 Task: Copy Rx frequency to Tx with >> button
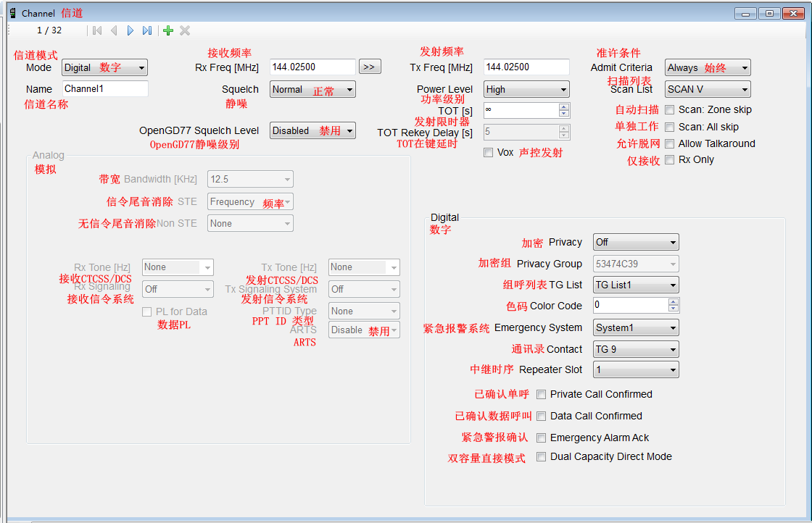(369, 67)
